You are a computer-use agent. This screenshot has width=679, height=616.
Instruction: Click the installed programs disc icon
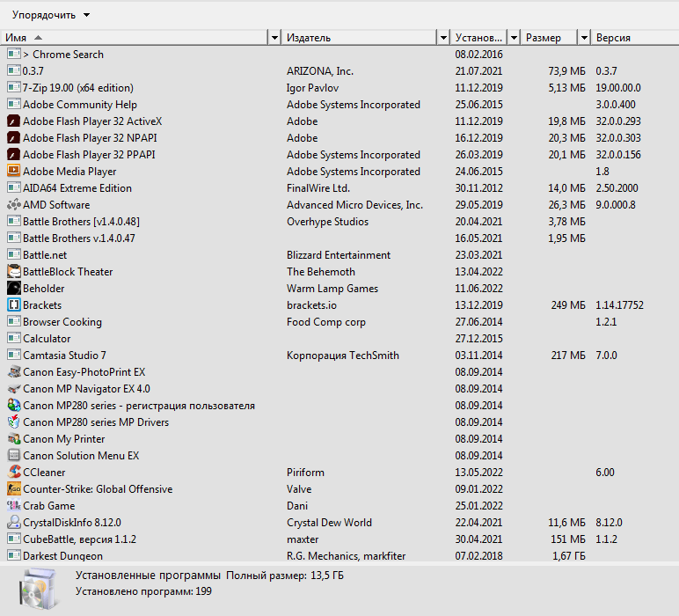tap(38, 589)
